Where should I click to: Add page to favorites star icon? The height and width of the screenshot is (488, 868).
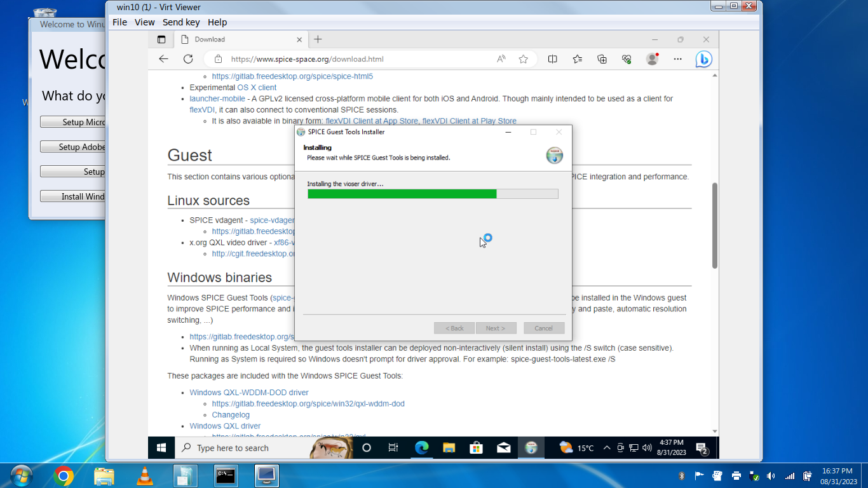pos(523,59)
